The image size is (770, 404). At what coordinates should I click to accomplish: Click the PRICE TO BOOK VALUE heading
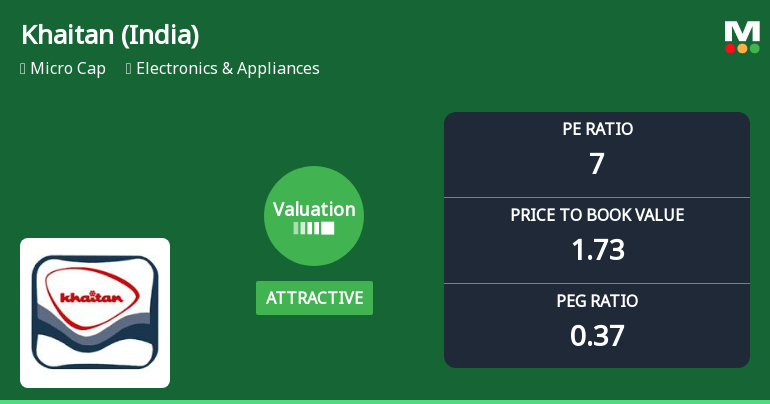[597, 215]
